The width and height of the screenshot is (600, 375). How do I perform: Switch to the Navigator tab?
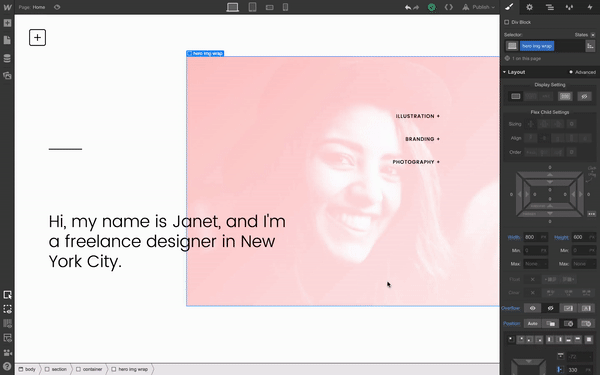coord(549,7)
